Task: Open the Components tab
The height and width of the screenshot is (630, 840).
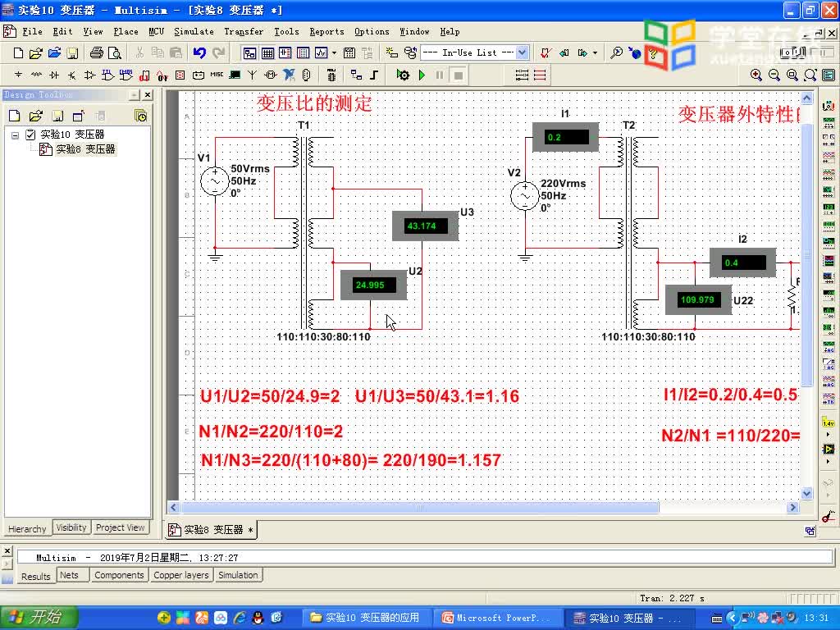Action: pos(119,575)
